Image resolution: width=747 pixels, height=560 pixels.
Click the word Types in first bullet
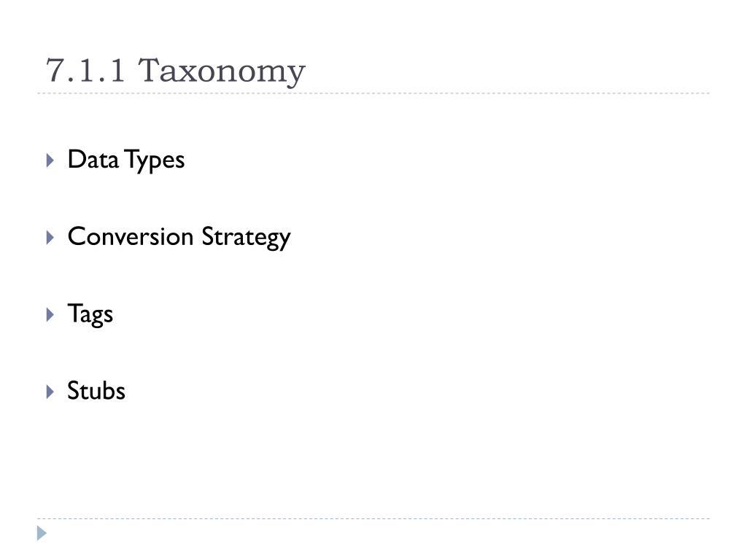point(155,161)
